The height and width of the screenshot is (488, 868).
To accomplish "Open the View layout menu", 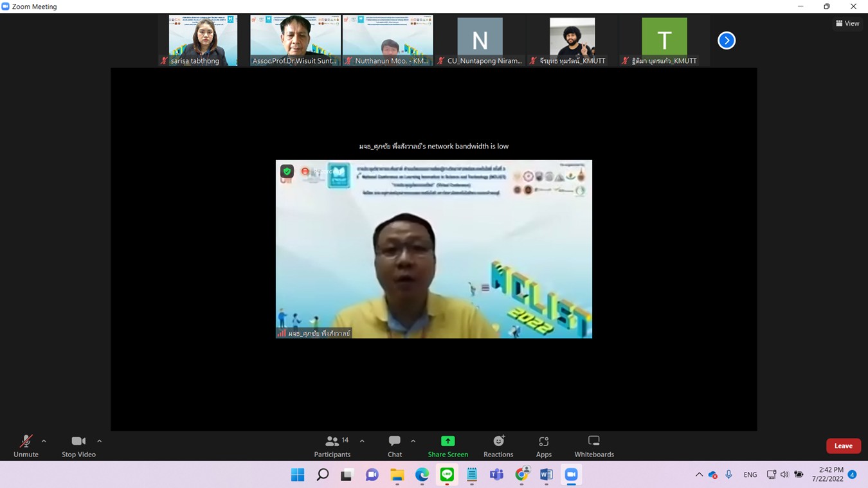I will tap(847, 23).
